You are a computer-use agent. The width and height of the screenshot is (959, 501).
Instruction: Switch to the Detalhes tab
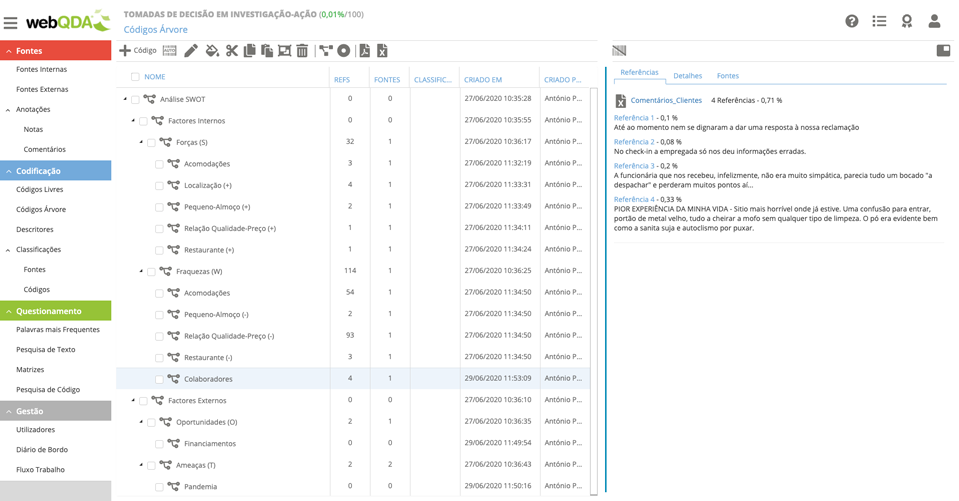pyautogui.click(x=687, y=76)
